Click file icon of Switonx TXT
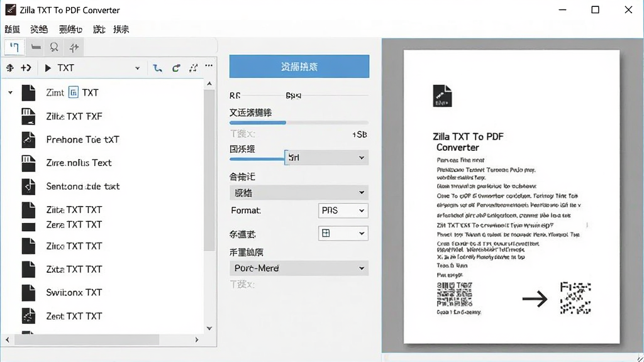This screenshot has width=644, height=362. tap(28, 293)
